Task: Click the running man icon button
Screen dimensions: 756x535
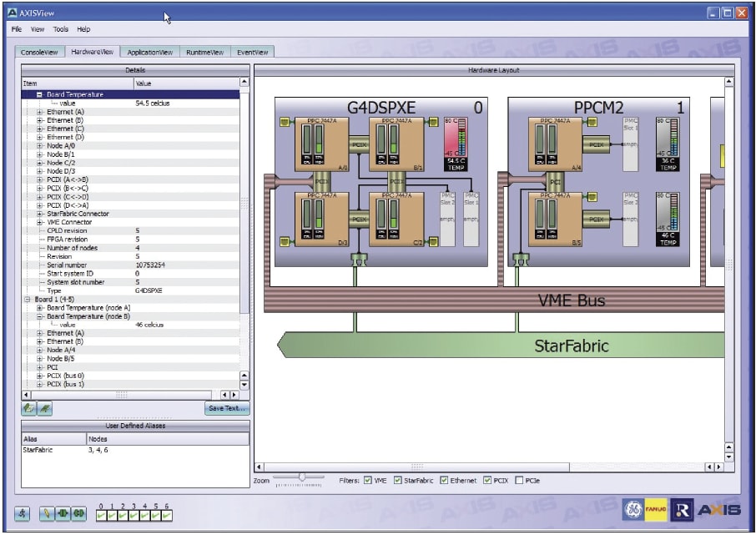Action: pos(23,513)
